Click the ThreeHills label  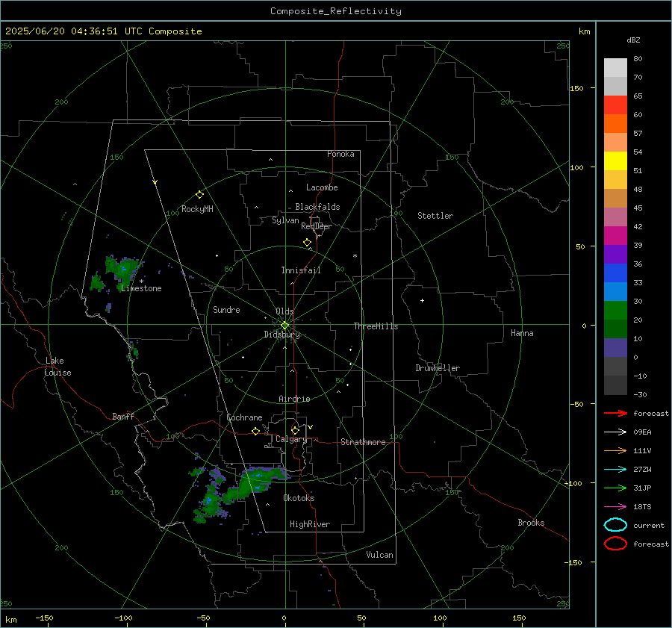click(376, 326)
